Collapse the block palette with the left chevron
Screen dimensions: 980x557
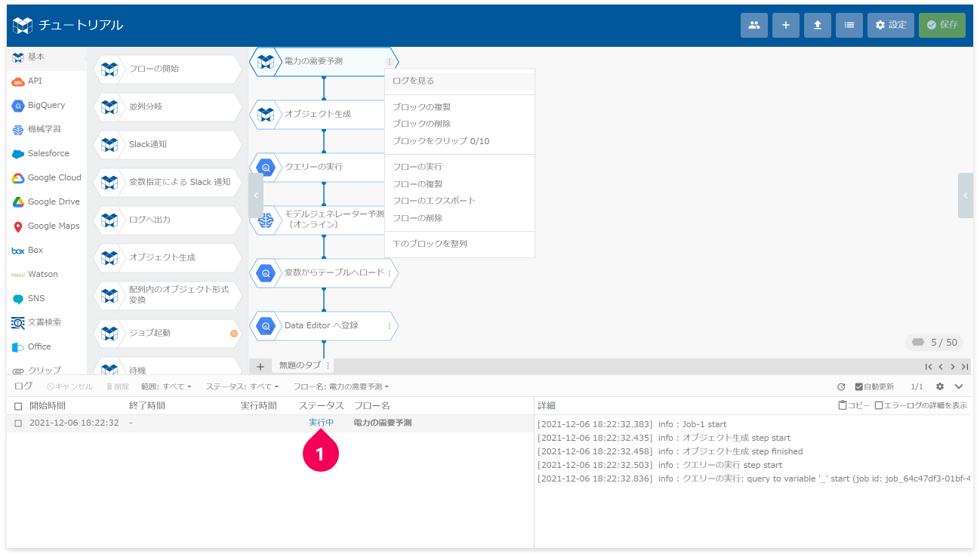(256, 195)
